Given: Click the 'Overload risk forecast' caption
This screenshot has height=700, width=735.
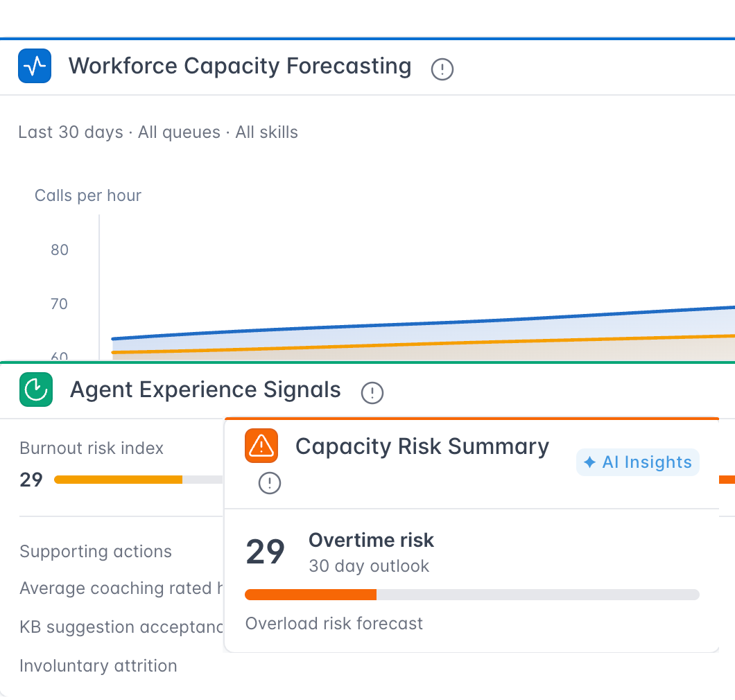Looking at the screenshot, I should (x=334, y=624).
